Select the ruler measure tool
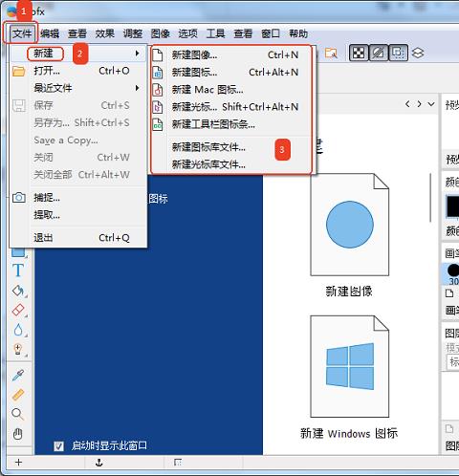The height and width of the screenshot is (476, 459). click(x=18, y=395)
